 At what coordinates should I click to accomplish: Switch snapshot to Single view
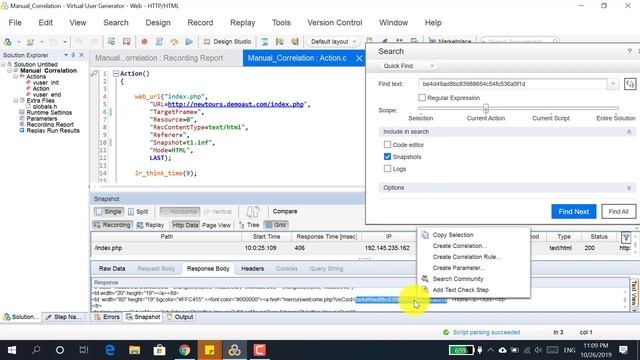(x=109, y=211)
